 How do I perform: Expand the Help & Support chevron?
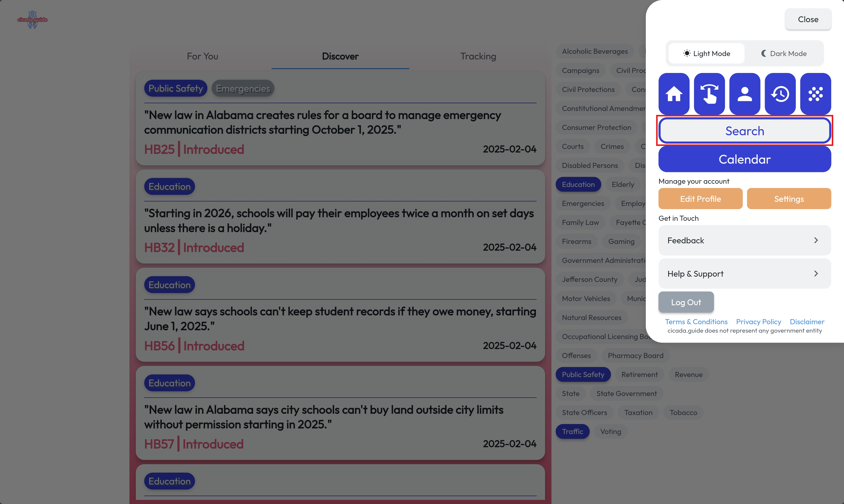[x=816, y=273]
